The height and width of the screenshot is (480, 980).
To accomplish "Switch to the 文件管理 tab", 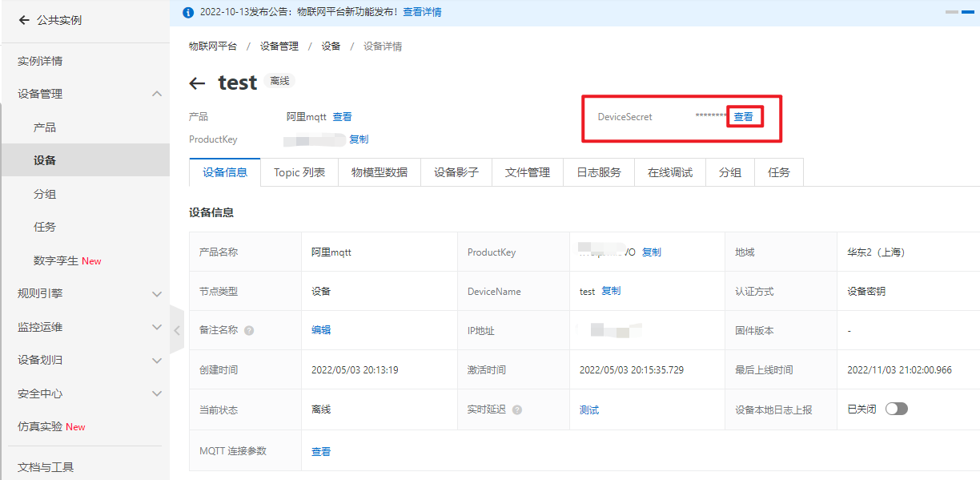I will (x=528, y=172).
